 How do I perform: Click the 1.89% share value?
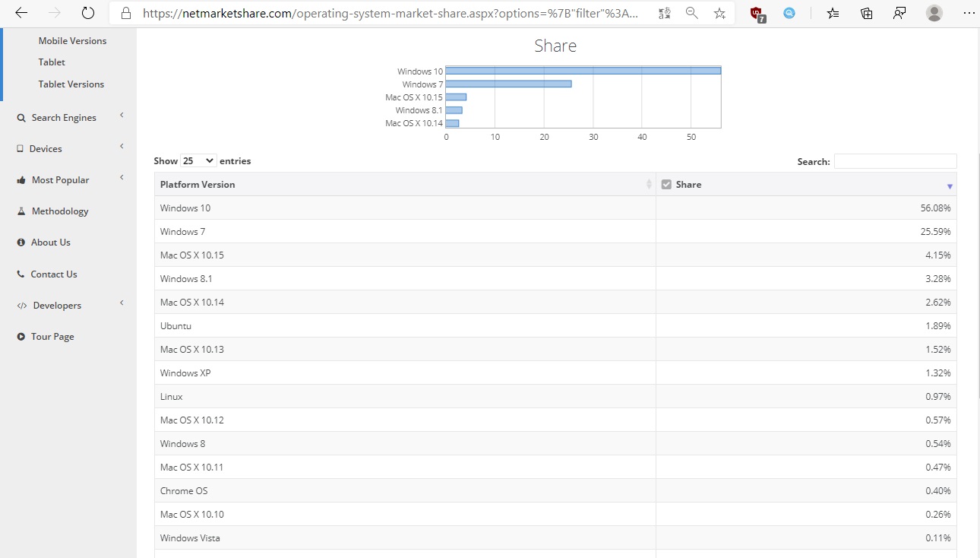[x=938, y=326]
